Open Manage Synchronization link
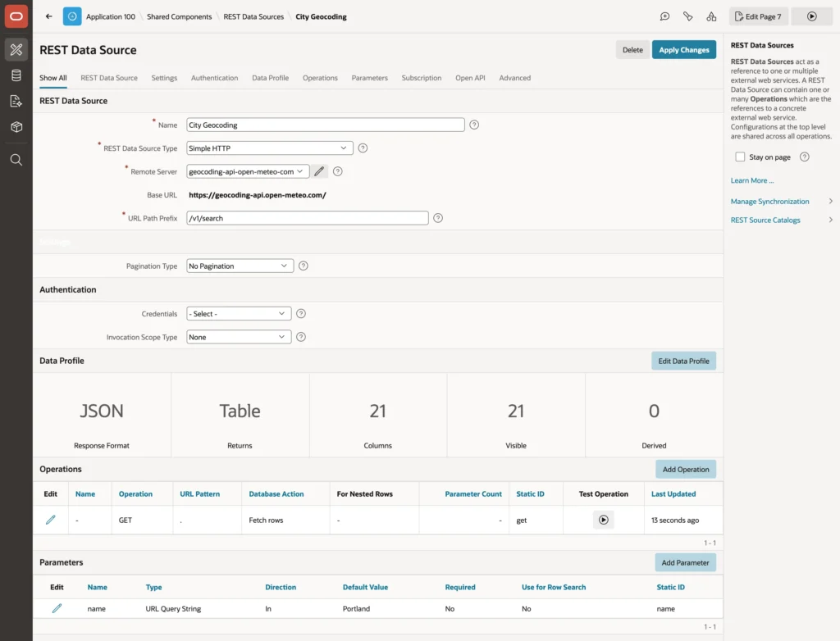 click(769, 202)
